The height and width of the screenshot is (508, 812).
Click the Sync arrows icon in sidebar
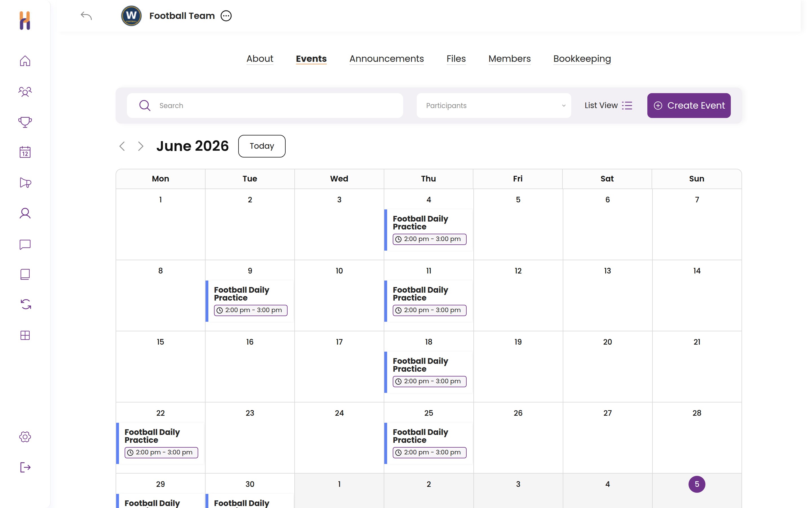click(x=25, y=305)
